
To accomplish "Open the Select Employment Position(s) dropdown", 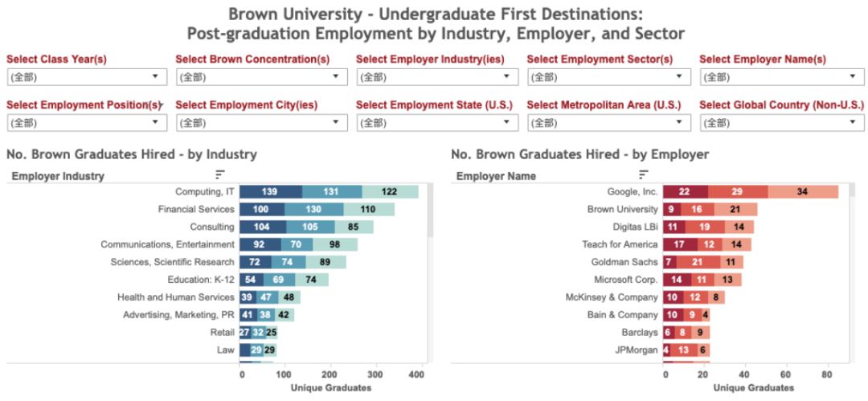I will point(87,123).
